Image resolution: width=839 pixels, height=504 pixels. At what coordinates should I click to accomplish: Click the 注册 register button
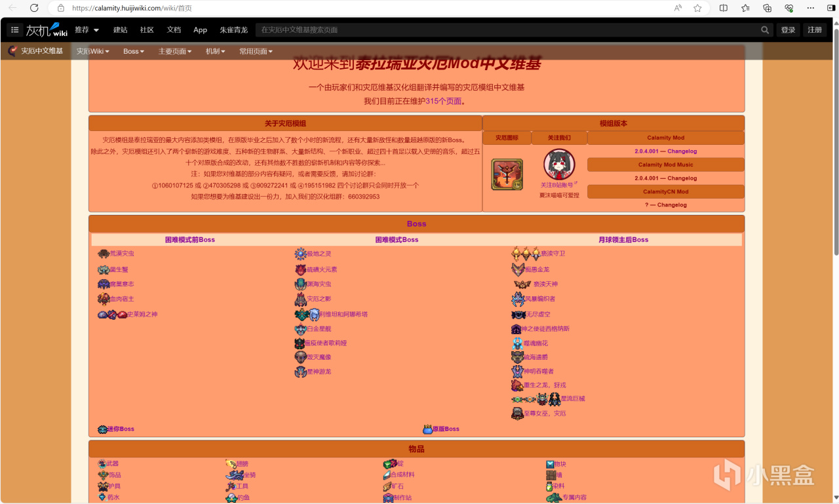coord(815,30)
